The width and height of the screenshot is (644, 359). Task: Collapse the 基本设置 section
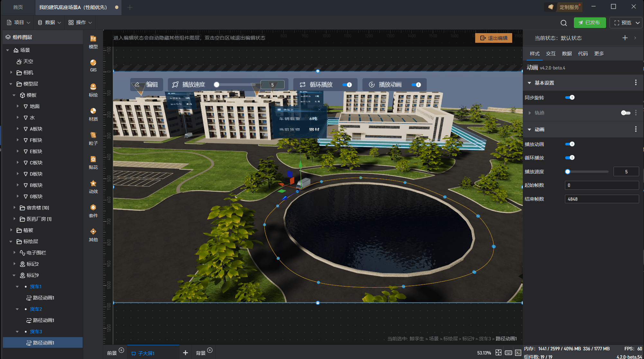[x=529, y=83]
